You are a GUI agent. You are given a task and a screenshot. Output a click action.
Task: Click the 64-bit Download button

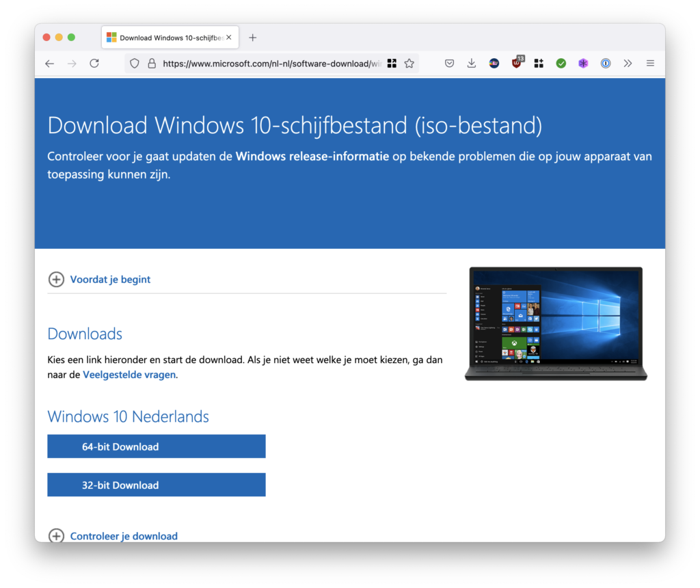click(157, 446)
